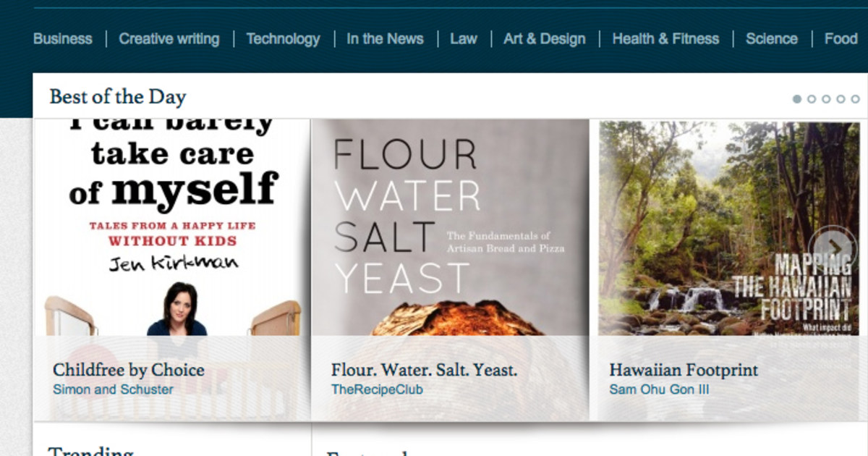The width and height of the screenshot is (868, 456).
Task: Go to the Food category
Action: tap(841, 39)
